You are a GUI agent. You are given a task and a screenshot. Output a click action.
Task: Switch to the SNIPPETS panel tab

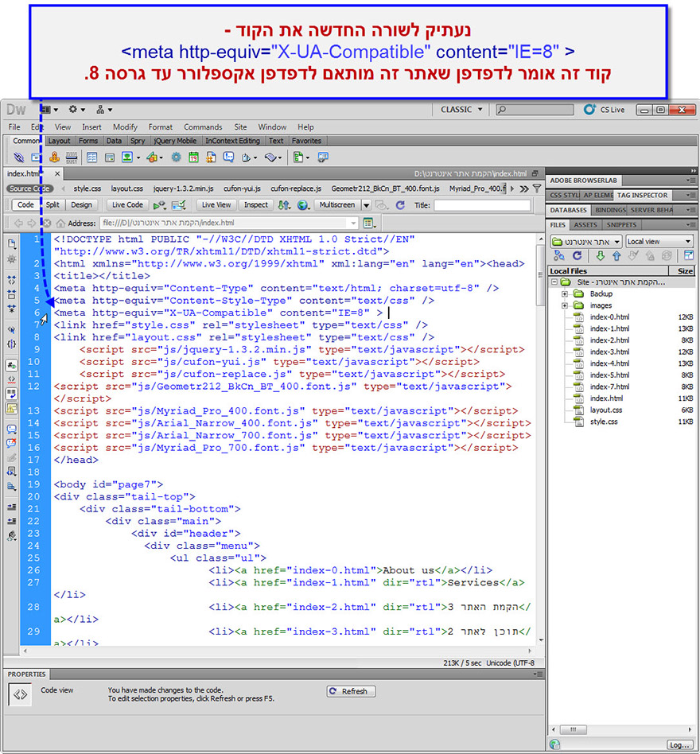[621, 225]
